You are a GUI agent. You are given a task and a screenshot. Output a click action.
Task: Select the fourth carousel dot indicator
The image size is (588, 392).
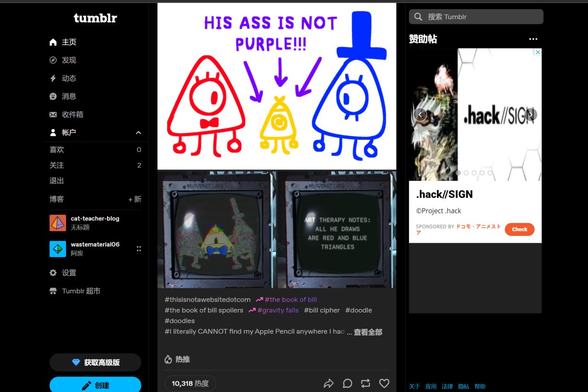tap(482, 173)
